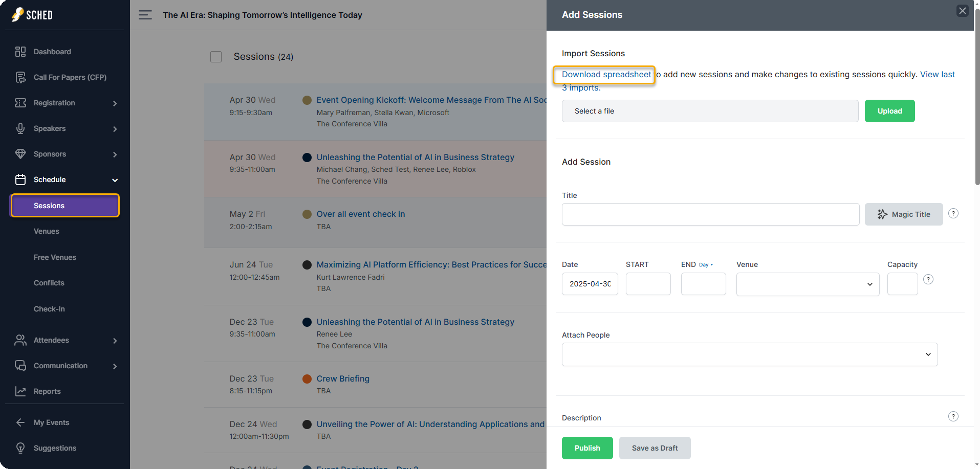Image resolution: width=980 pixels, height=469 pixels.
Task: Focus the Capacity input
Action: click(903, 284)
